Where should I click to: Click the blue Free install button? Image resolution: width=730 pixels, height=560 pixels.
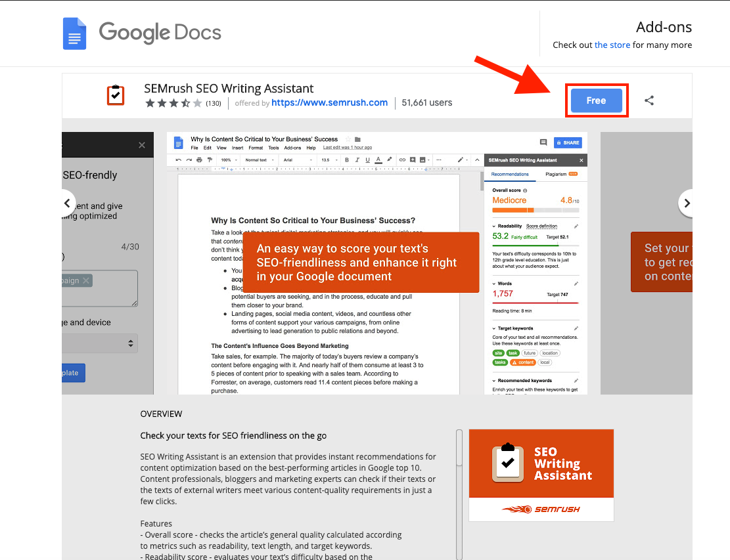tap(597, 100)
